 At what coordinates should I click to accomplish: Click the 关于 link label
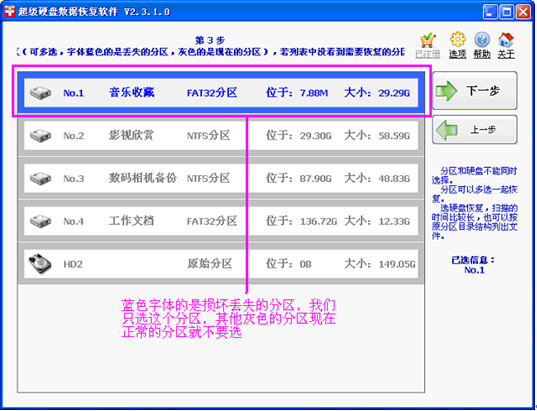[506, 54]
